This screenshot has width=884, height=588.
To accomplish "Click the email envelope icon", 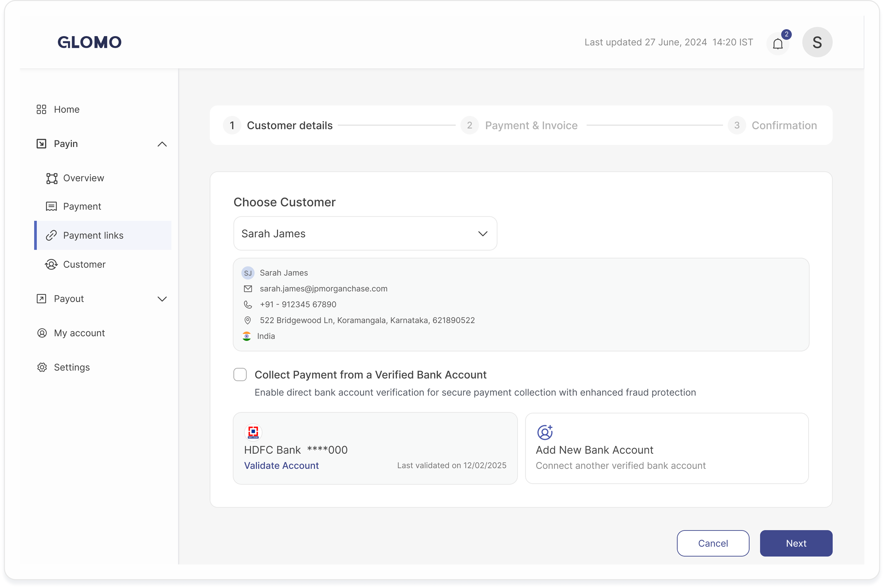I will coord(248,289).
